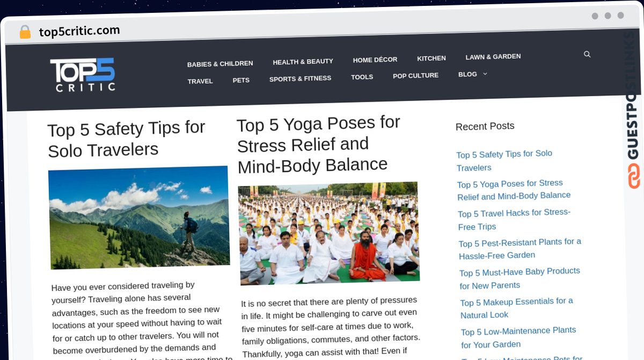Open recent post Top 5 Travel Hacks

514,219
